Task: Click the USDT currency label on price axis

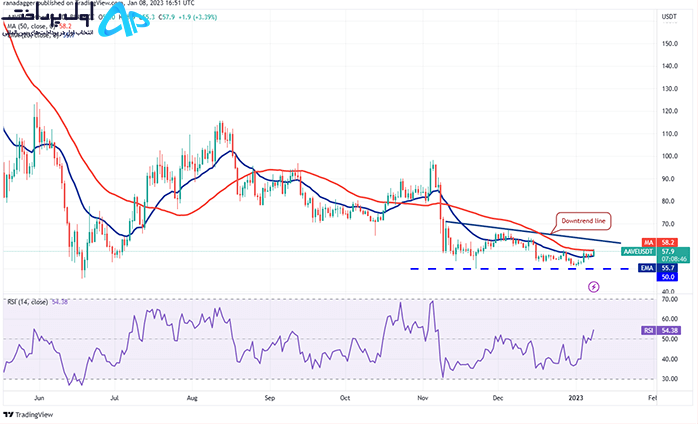Action: click(669, 17)
